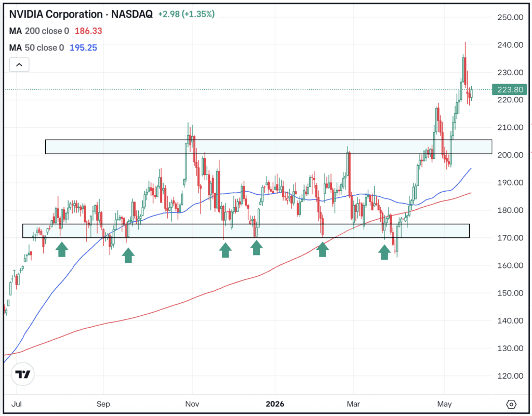Click the 210.00 price axis label
Image resolution: width=532 pixels, height=416 pixels.
click(510, 127)
